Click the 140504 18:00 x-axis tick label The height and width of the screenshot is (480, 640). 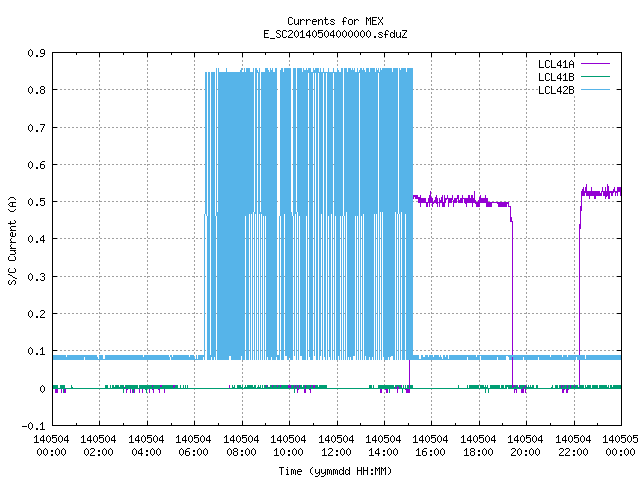pos(478,446)
